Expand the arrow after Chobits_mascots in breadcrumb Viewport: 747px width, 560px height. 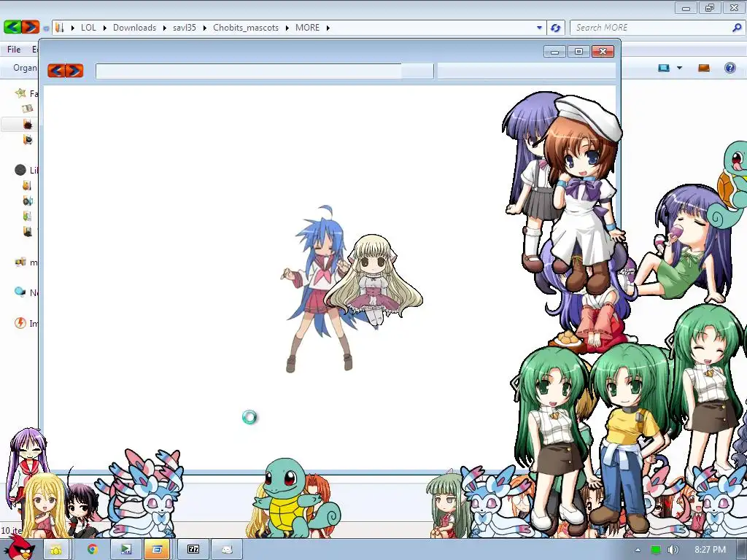pos(287,28)
